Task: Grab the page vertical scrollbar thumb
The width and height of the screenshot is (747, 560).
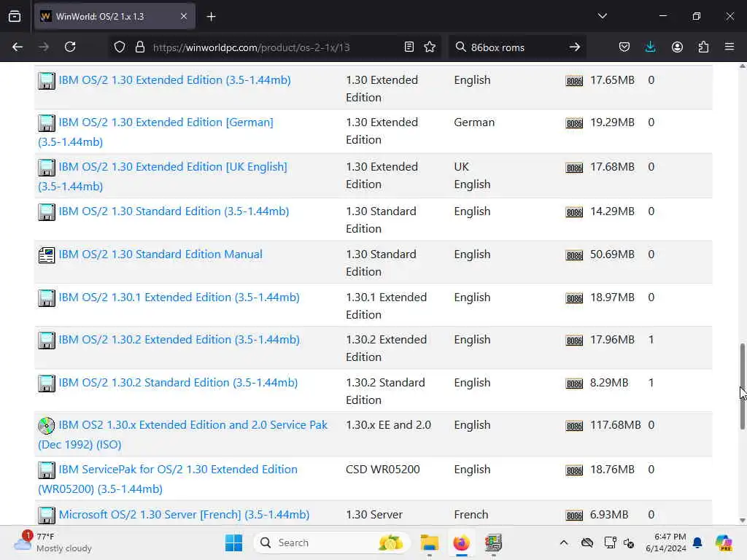Action: pos(742,386)
